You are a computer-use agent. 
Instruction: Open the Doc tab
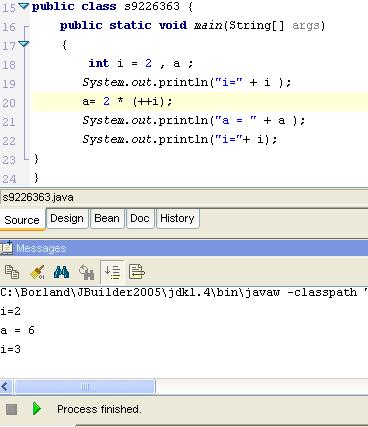(140, 218)
